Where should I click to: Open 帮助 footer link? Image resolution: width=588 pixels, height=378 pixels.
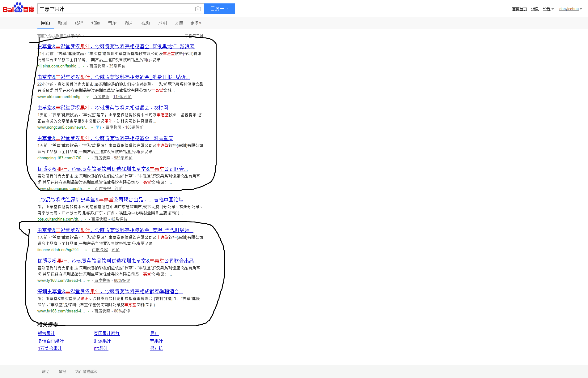click(x=45, y=372)
